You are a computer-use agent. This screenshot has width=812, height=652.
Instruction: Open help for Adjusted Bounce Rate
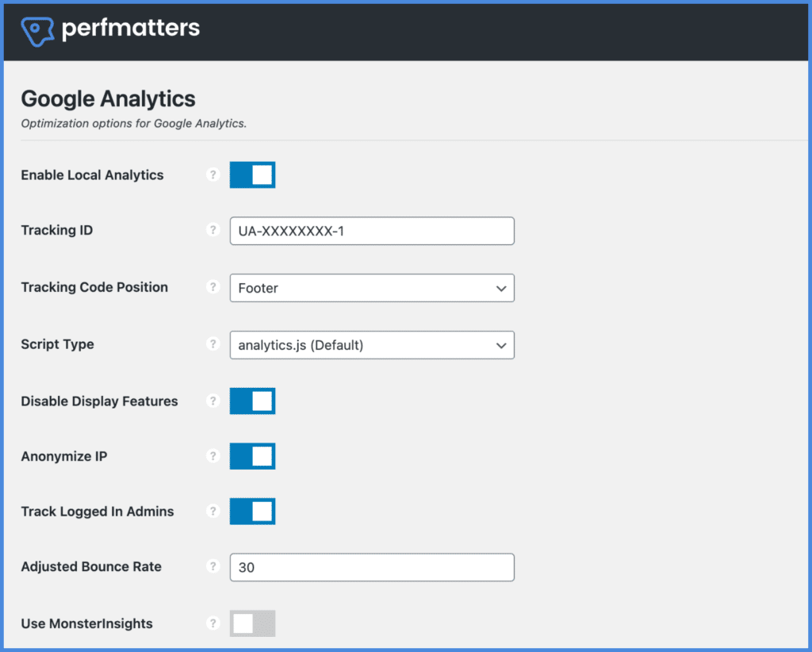pos(213,566)
